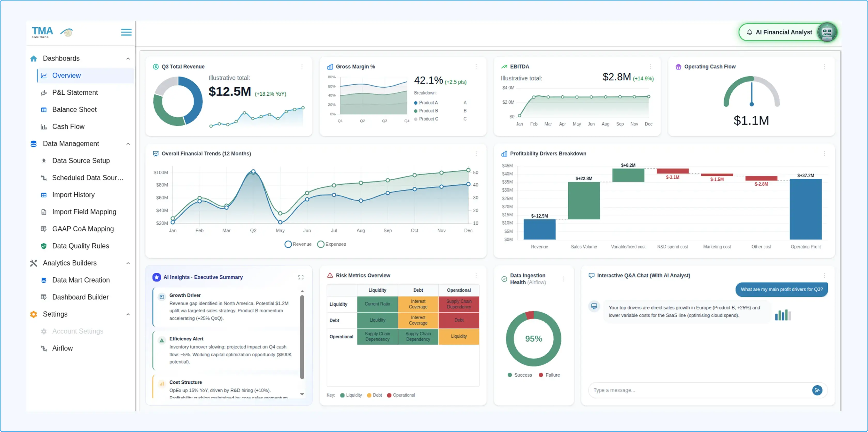Viewport: 868px width, 432px height.
Task: Collapse the Analytics Builders sidebar section
Action: pos(128,263)
